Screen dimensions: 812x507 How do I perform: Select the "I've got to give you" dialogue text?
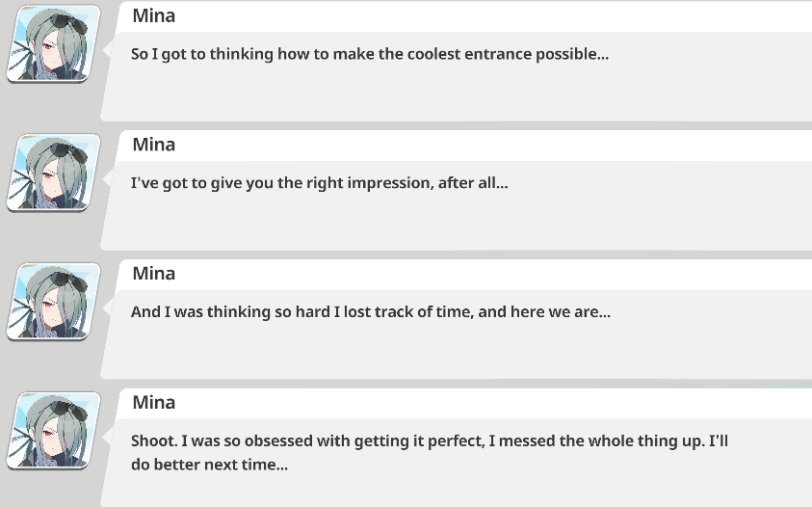[x=319, y=182]
